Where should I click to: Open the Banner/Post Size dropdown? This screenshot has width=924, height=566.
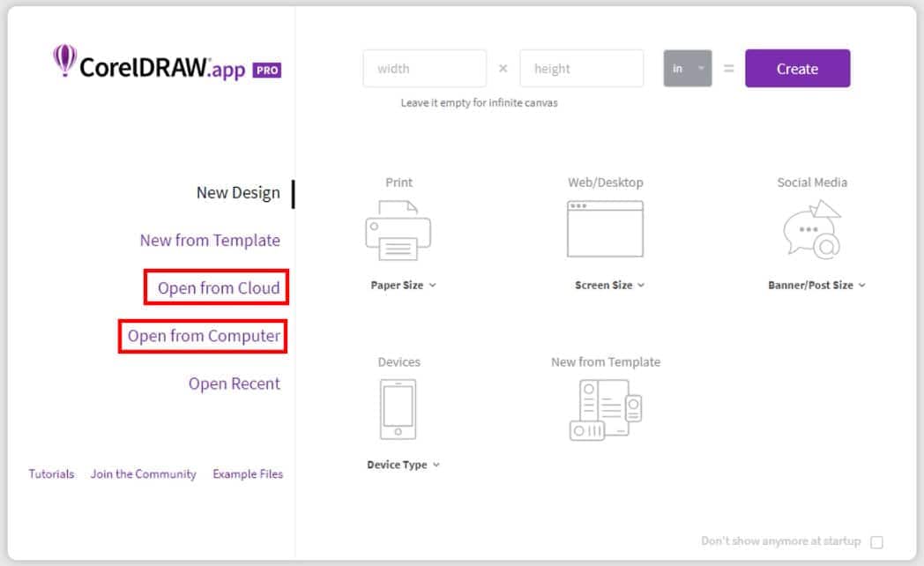coord(816,285)
